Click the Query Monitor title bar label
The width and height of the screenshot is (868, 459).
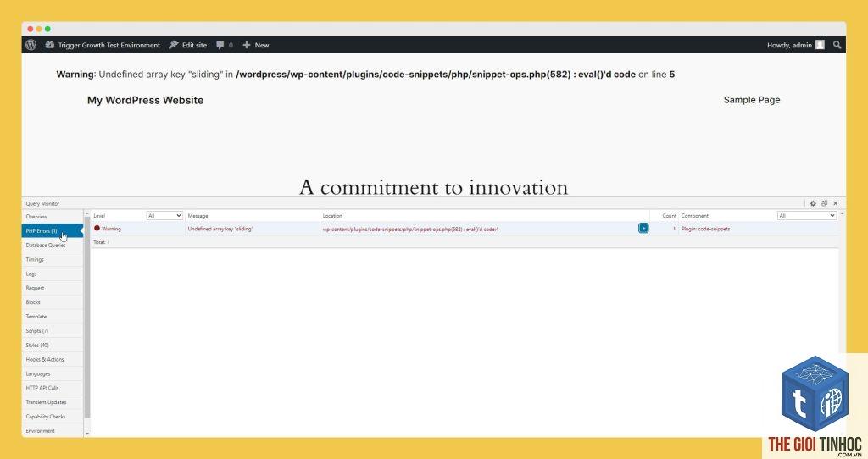click(x=42, y=203)
